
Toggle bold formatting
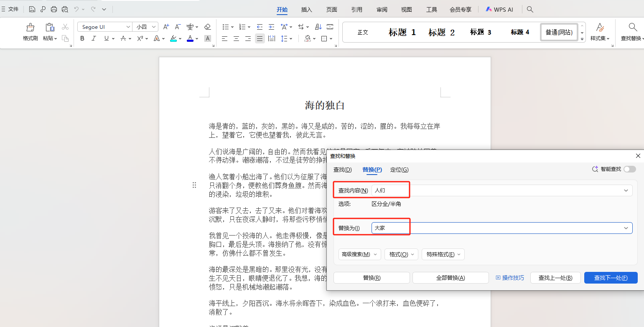[x=82, y=38]
